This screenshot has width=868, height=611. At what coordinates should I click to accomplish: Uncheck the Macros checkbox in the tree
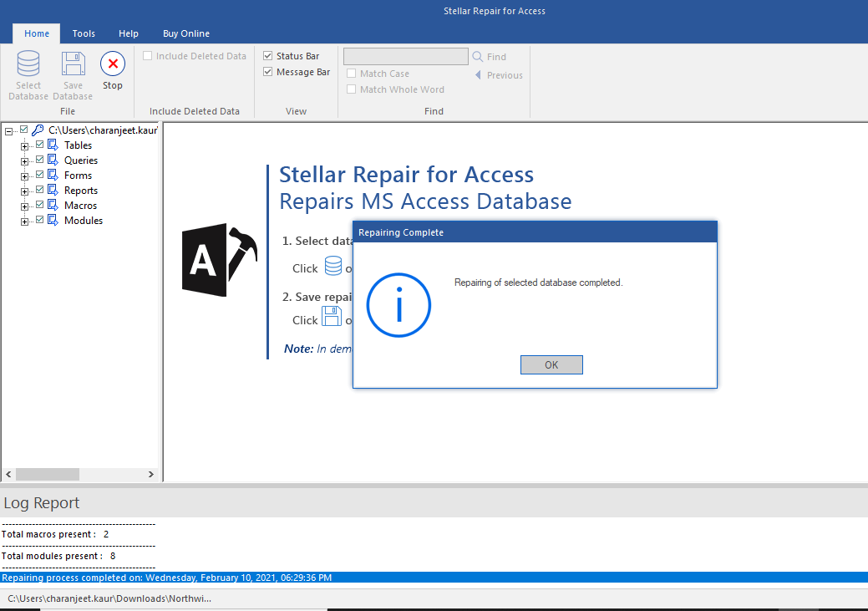click(40, 205)
